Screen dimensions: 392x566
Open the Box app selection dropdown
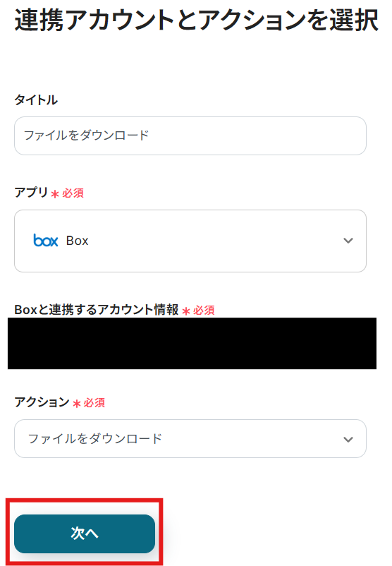pos(190,241)
